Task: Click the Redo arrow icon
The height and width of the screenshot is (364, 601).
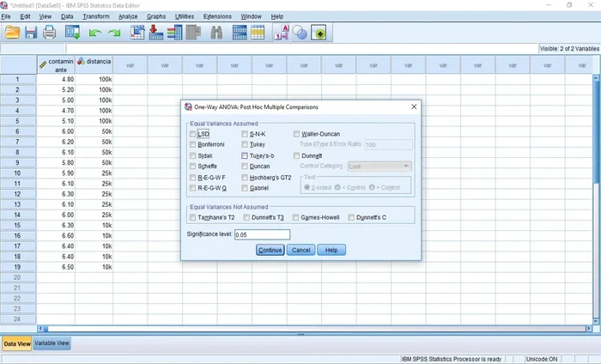Action: (x=113, y=33)
